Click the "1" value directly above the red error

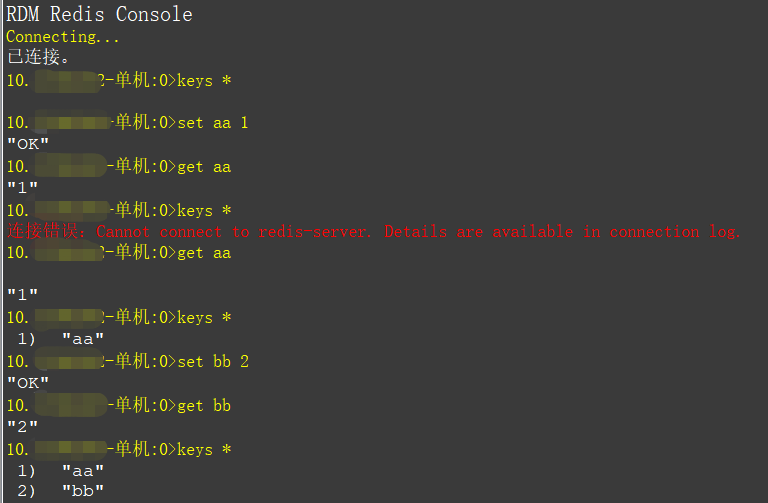[23, 188]
